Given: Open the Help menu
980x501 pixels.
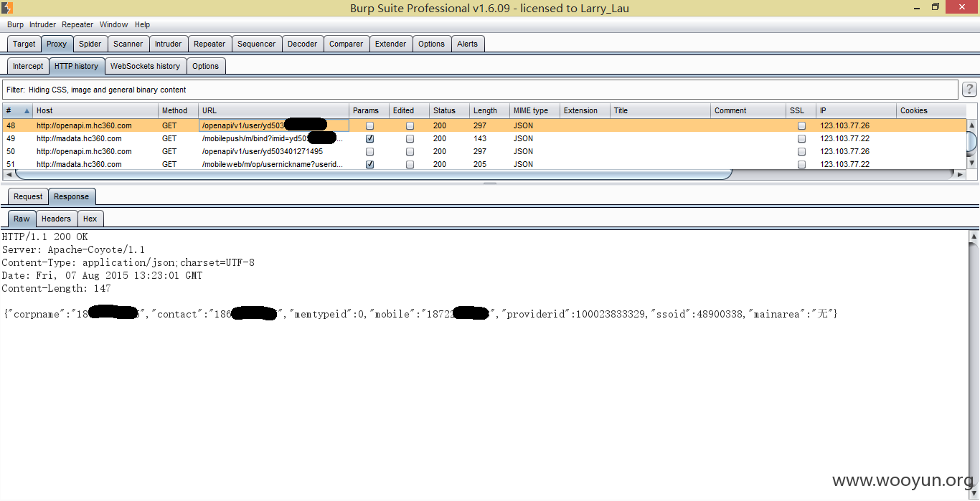Looking at the screenshot, I should point(143,24).
